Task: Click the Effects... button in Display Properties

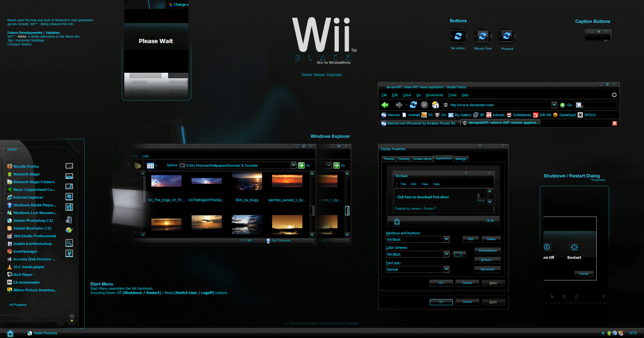Action: coord(488,260)
